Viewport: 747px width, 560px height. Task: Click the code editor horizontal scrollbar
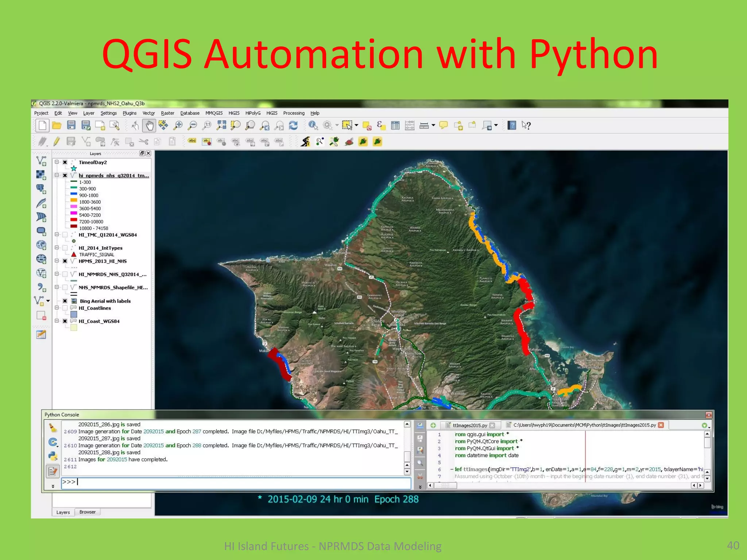566,485
